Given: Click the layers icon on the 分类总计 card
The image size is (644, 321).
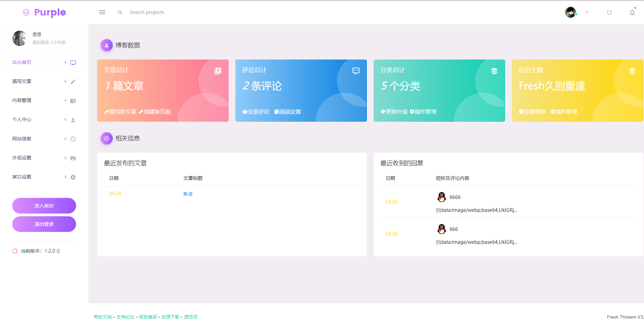Looking at the screenshot, I should coord(494,71).
